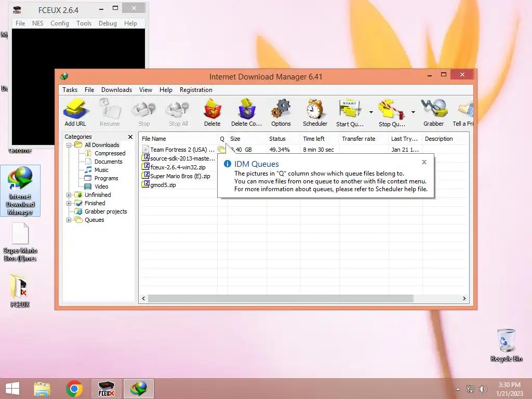Open Chrome from the taskbar
The height and width of the screenshot is (399, 532).
[74, 389]
